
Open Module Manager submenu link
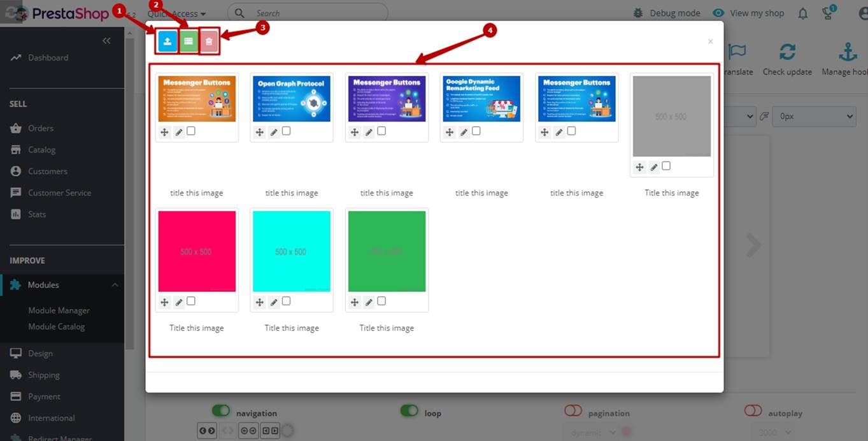pos(59,310)
